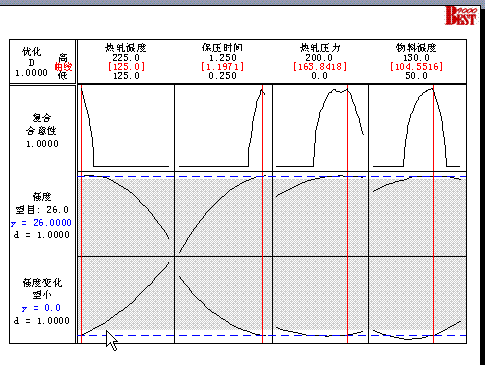The height and width of the screenshot is (365, 485).
Task: Click the 热轧温度 column header
Action: [x=126, y=48]
